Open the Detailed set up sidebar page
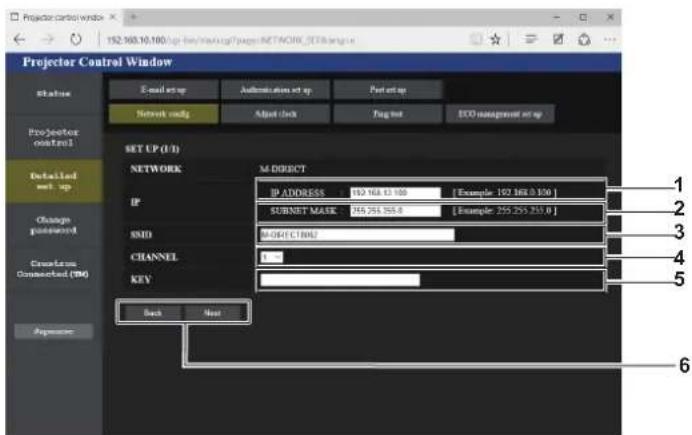This screenshot has width=692, height=435. tap(54, 181)
